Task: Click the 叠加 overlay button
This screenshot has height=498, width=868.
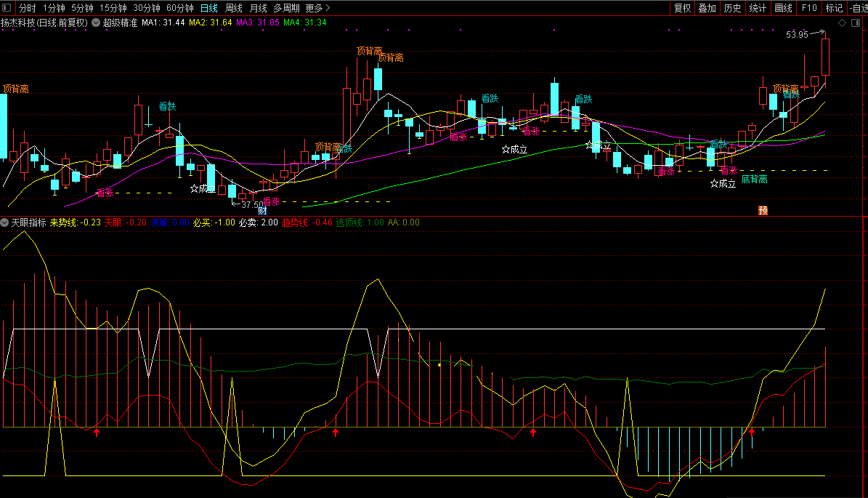Action: click(707, 8)
